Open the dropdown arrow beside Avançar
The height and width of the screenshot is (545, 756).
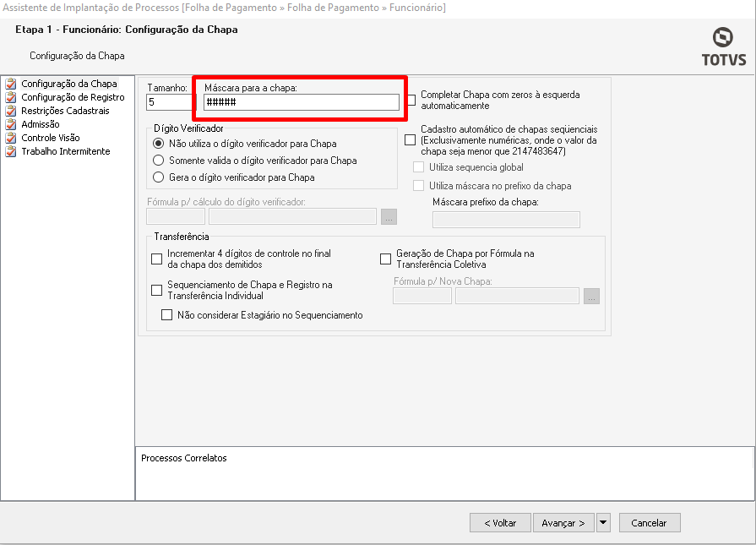coord(603,523)
